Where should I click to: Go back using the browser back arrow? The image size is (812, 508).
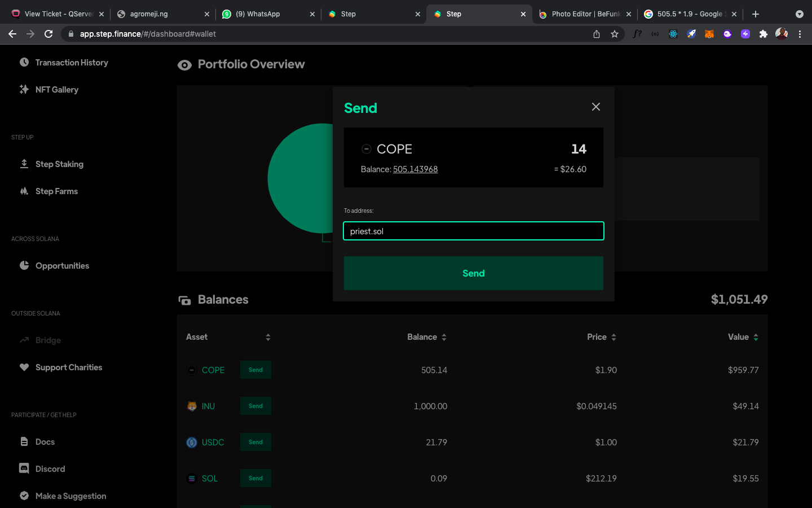pos(12,34)
